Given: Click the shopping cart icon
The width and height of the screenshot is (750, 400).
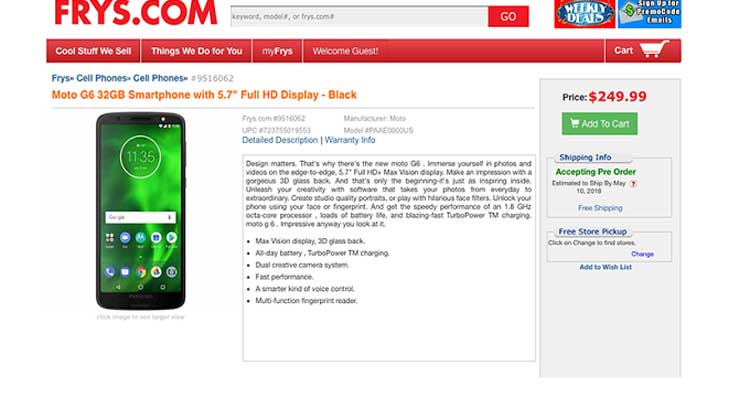Looking at the screenshot, I should (654, 50).
